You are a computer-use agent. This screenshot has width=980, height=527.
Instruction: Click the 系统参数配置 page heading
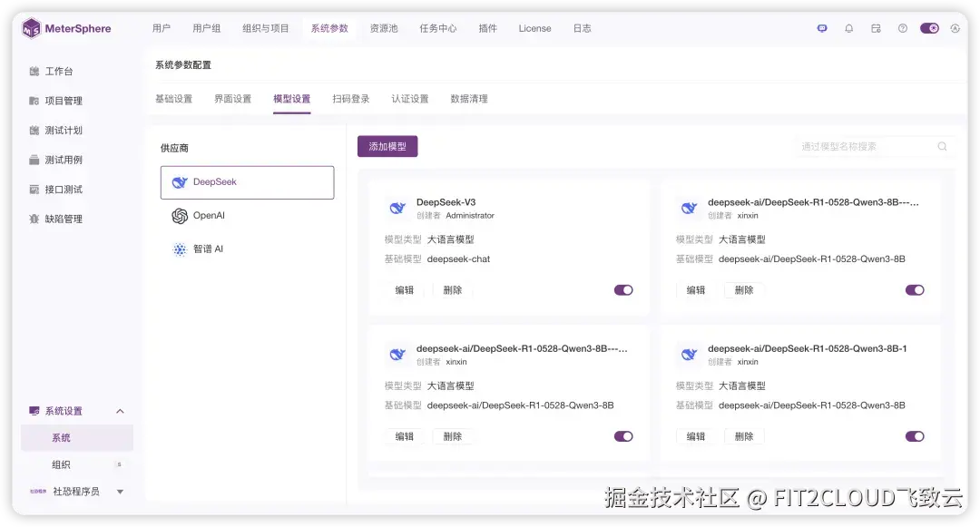point(183,65)
